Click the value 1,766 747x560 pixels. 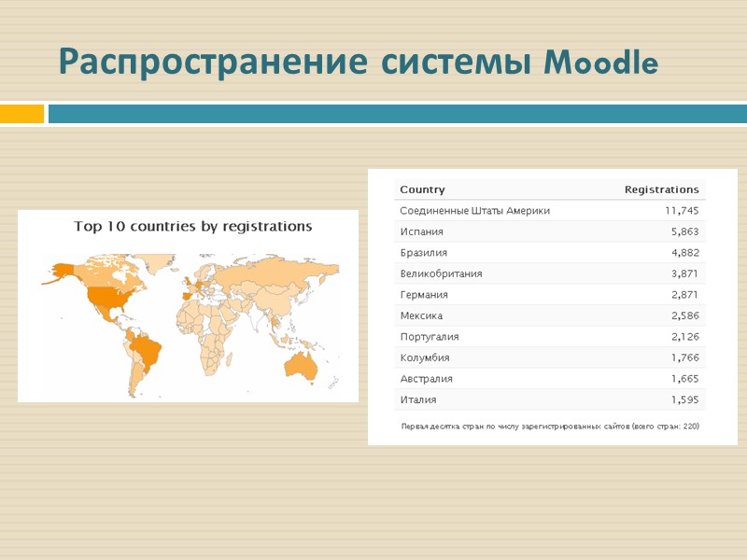click(x=684, y=357)
